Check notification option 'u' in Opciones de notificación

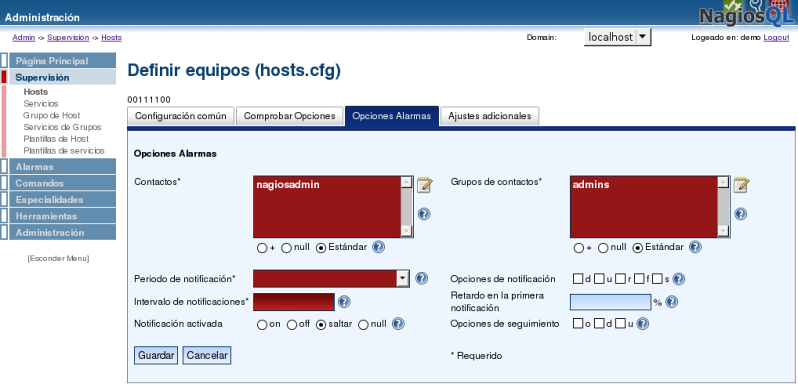point(599,279)
